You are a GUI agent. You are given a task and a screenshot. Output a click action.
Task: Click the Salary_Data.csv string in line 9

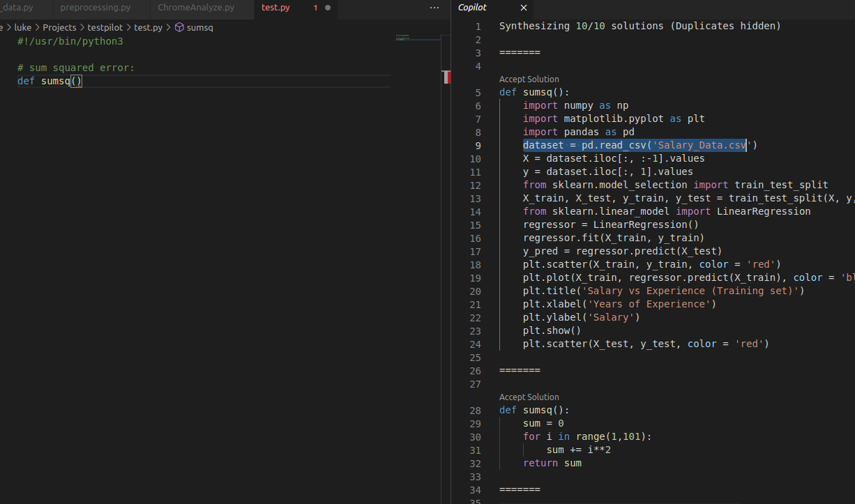699,145
